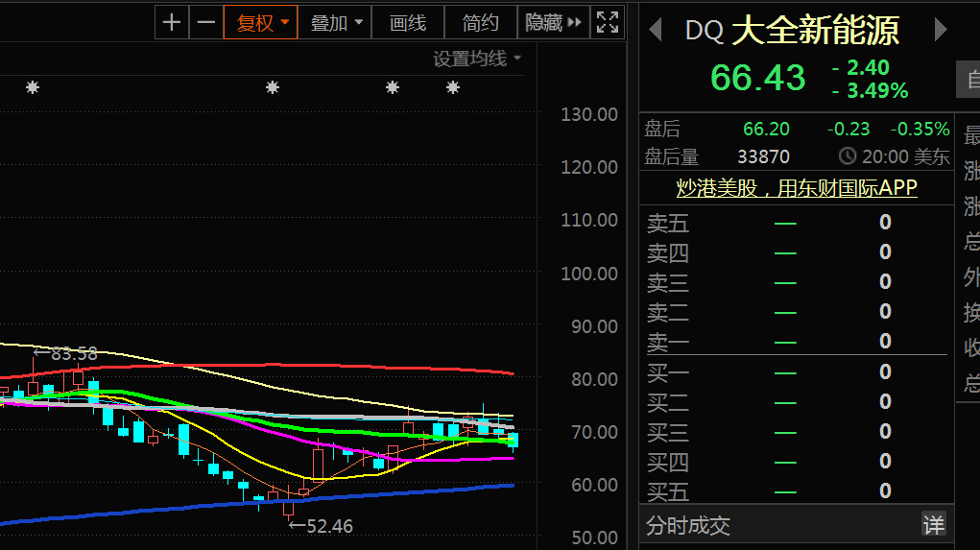Hide side panel with 隐藏 button

(554, 23)
